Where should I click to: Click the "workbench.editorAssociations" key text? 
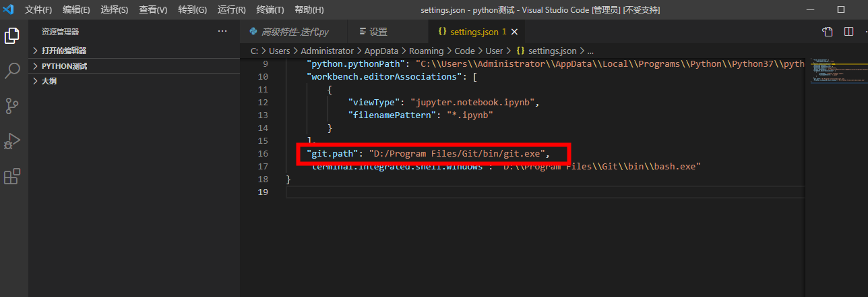383,76
